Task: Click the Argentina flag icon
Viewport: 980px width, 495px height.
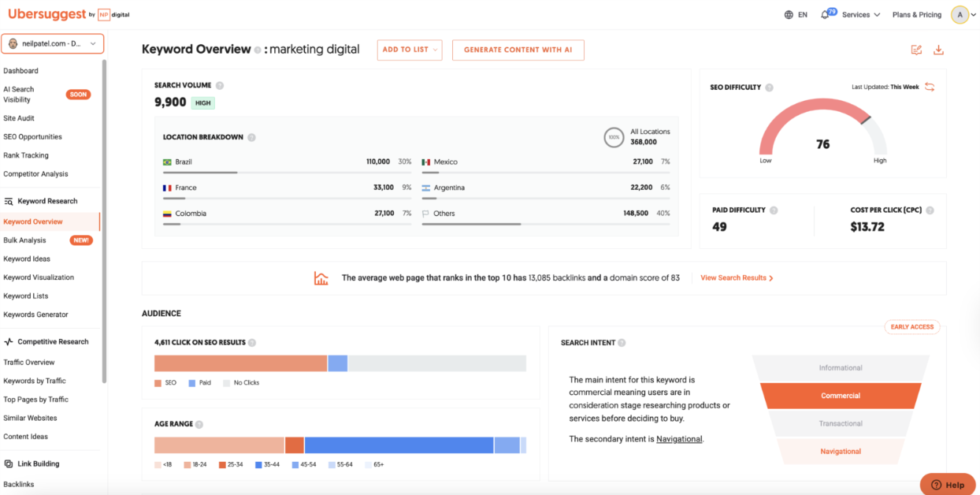Action: (426, 188)
